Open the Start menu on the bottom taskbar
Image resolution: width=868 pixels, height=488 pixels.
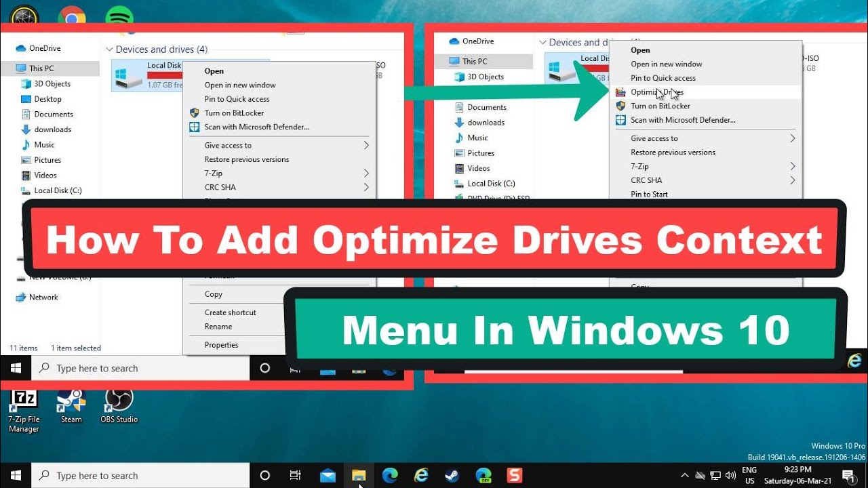(x=16, y=475)
